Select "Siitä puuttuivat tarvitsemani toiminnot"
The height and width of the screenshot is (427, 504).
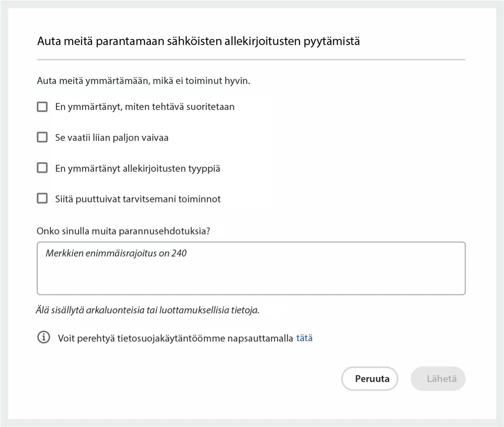(42, 198)
